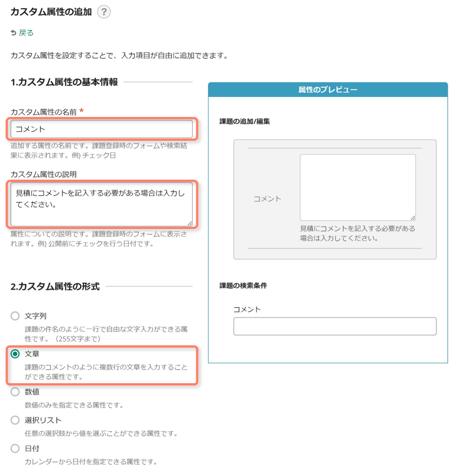Select the 選択リスト radio button
This screenshot has height=476, width=452.
[x=15, y=420]
